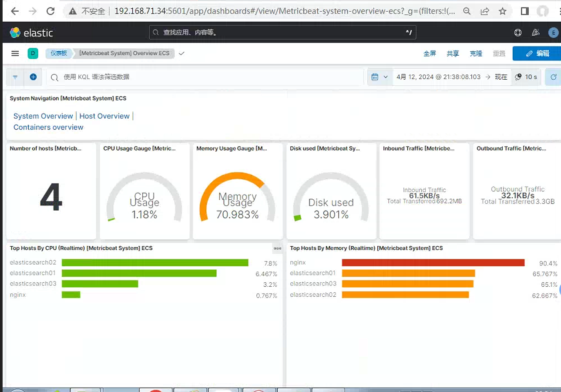
Task: Open the help globe icon
Action: [x=518, y=33]
